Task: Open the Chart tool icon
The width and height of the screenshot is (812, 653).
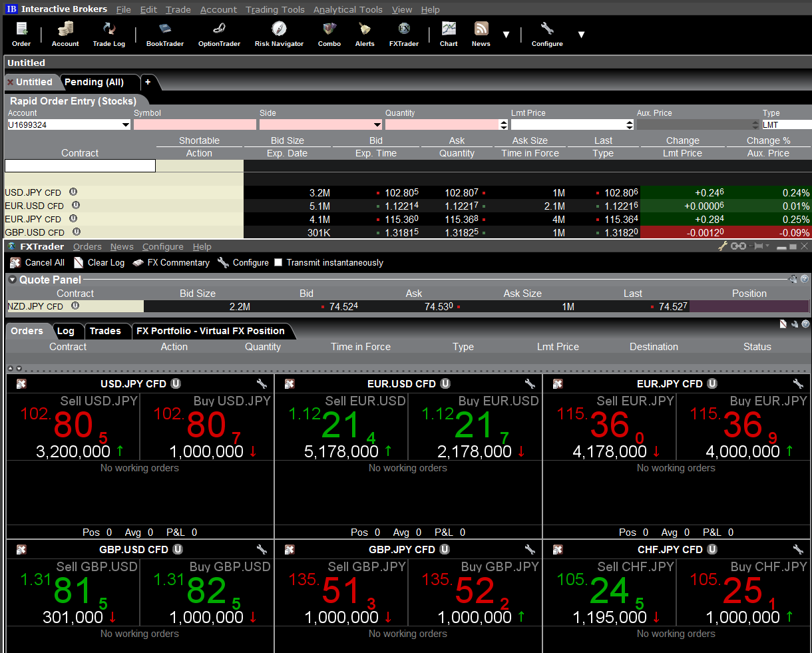Action: pyautogui.click(x=449, y=34)
